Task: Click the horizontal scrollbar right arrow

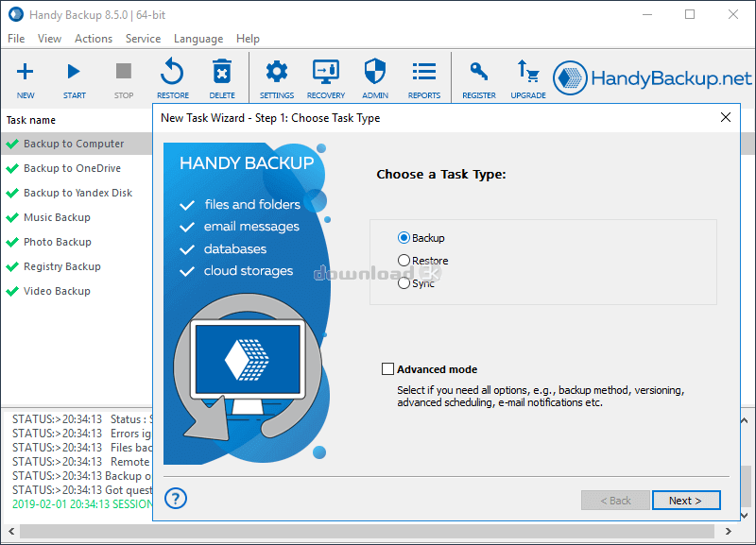Action: click(x=728, y=532)
